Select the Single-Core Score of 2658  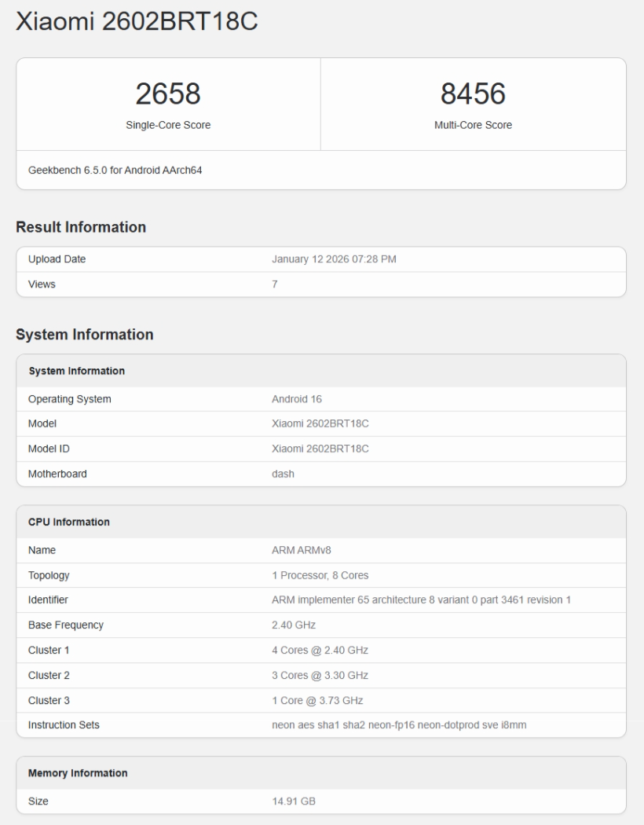(167, 93)
